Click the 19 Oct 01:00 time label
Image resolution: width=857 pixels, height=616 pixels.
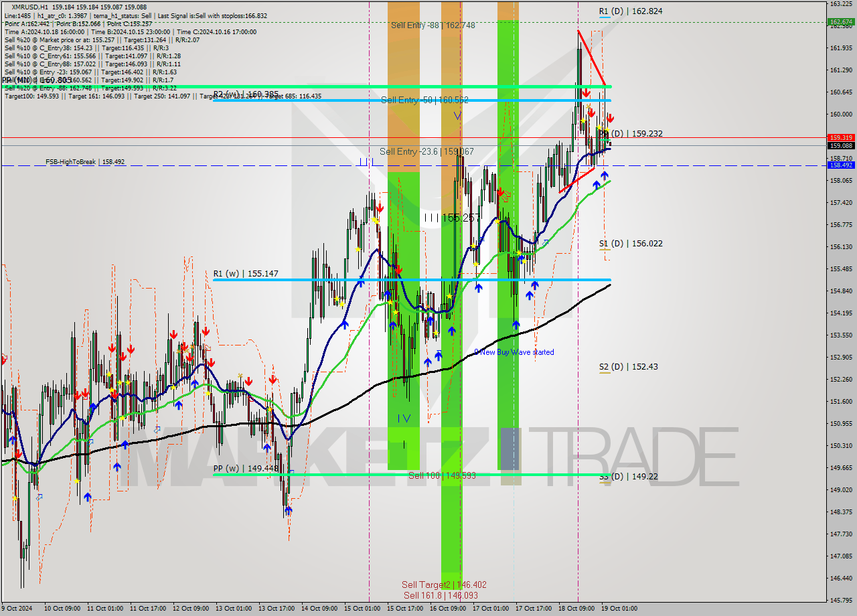point(620,609)
